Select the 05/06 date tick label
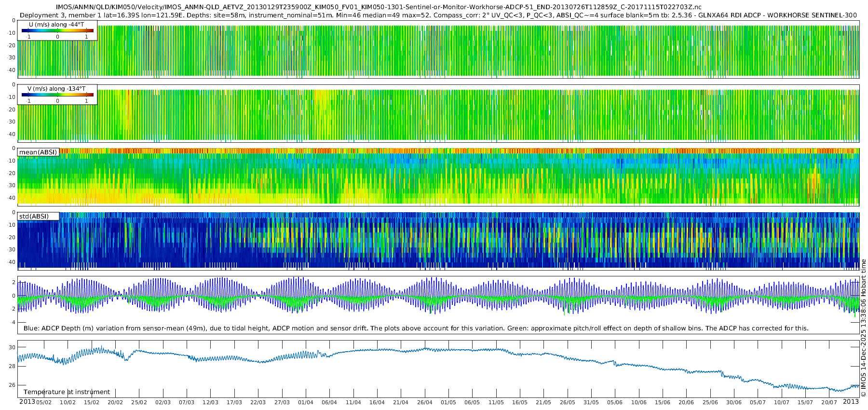The height and width of the screenshot is (410, 868). point(615,402)
